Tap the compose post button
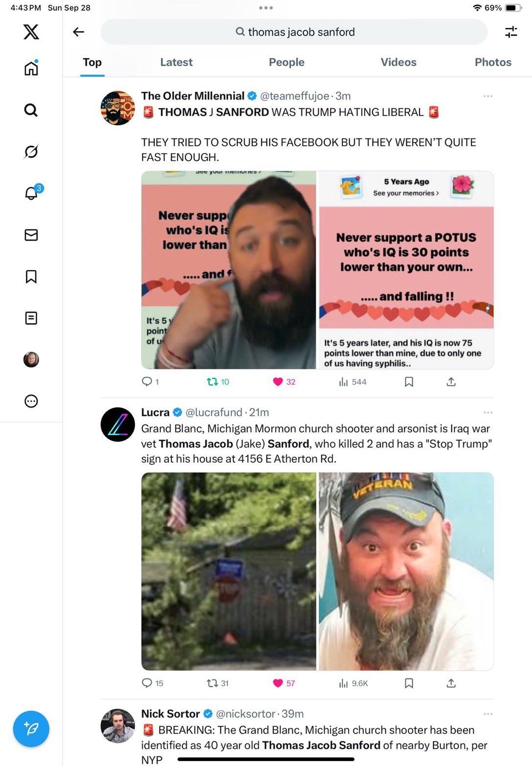532x766 pixels. click(x=31, y=729)
